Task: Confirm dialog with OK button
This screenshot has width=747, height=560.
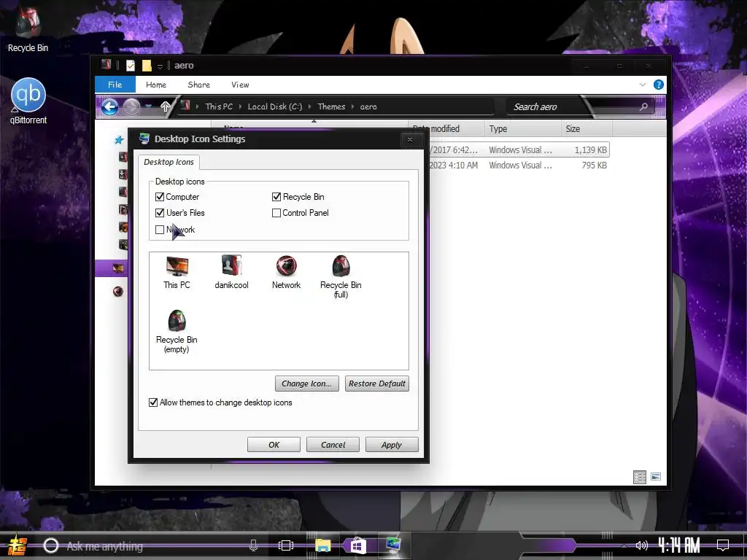Action: tap(274, 445)
